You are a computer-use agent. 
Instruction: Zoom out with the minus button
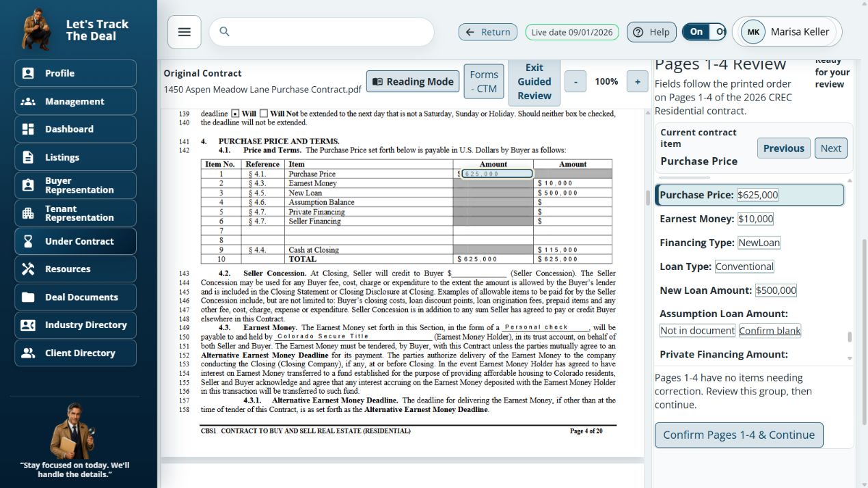(575, 81)
